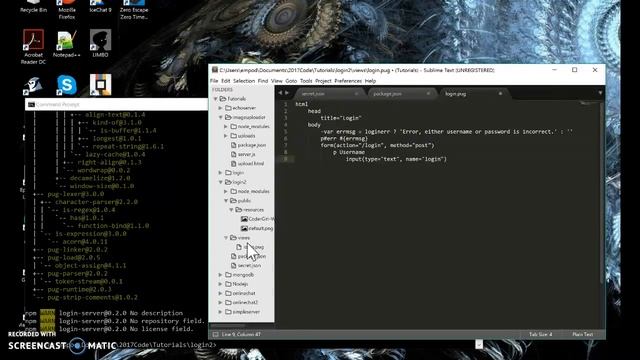The width and height of the screenshot is (640, 360).
Task: Expand the Nodejs folder arrow
Action: [x=221, y=284]
